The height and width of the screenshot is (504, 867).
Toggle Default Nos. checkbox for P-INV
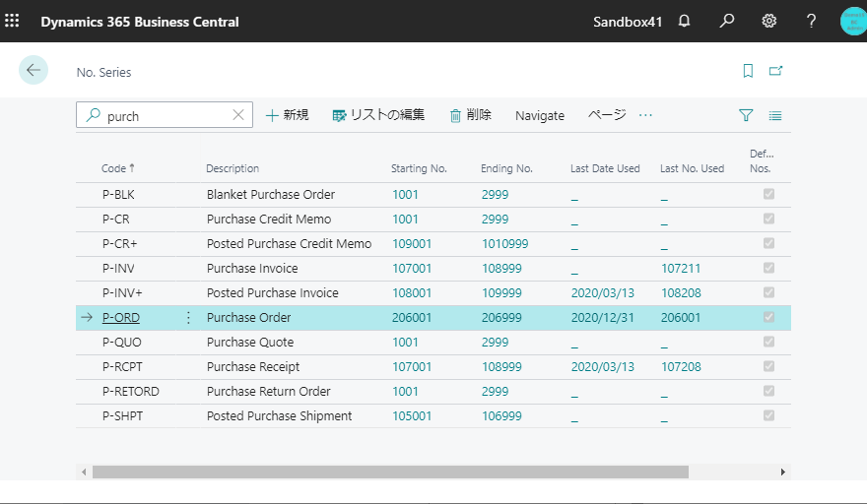click(x=768, y=268)
